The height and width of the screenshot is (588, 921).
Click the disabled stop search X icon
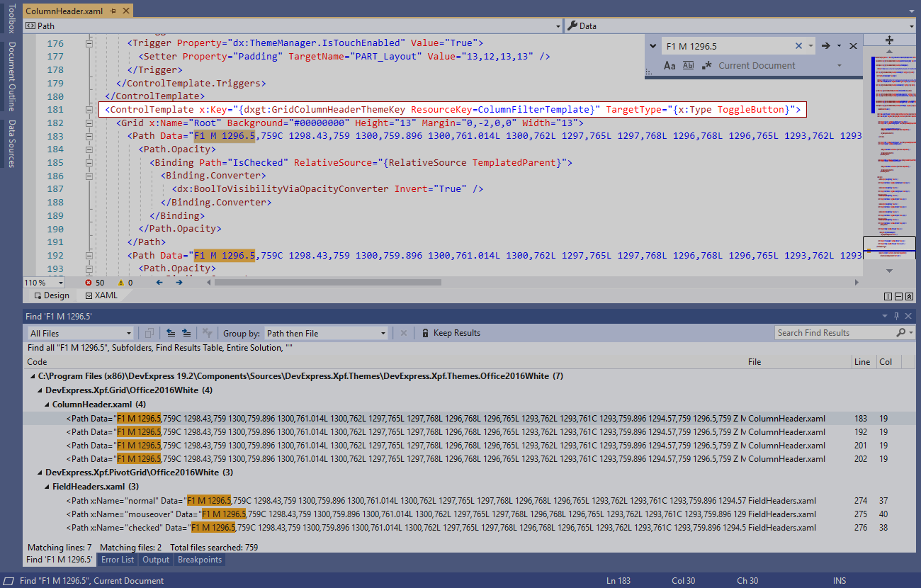click(404, 333)
